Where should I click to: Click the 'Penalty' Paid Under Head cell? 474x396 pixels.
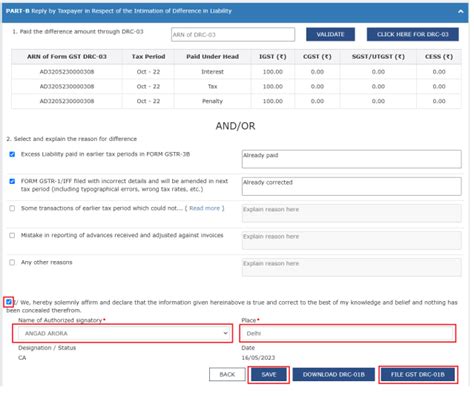pos(212,101)
